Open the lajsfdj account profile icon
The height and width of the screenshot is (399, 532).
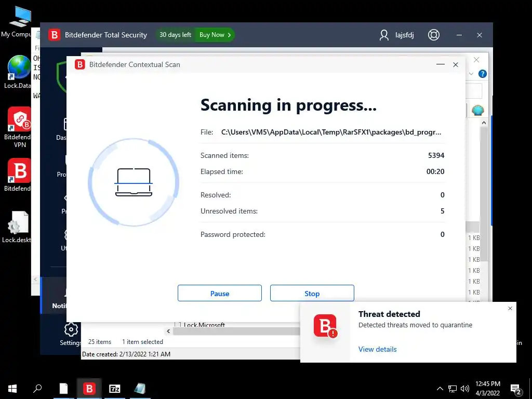pyautogui.click(x=384, y=35)
